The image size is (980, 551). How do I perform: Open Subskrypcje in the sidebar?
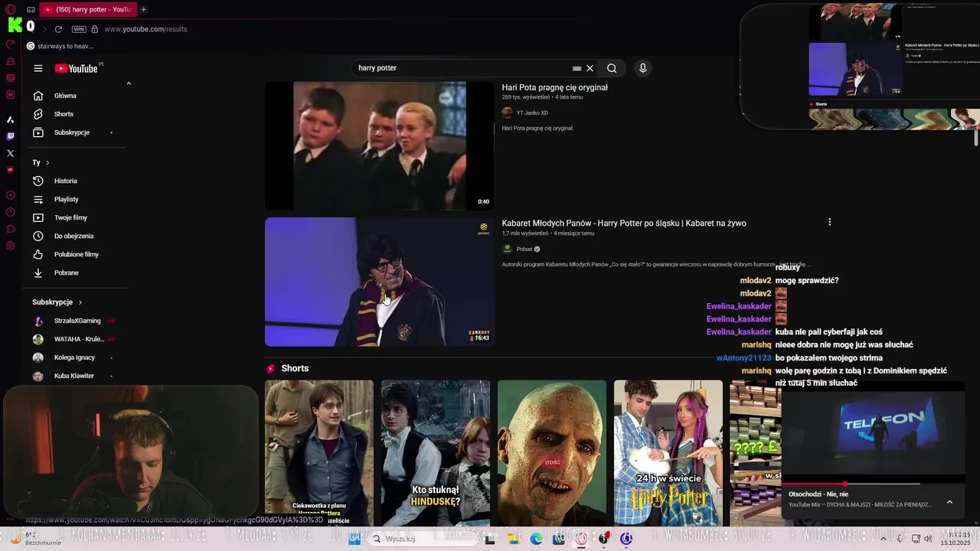coord(72,132)
